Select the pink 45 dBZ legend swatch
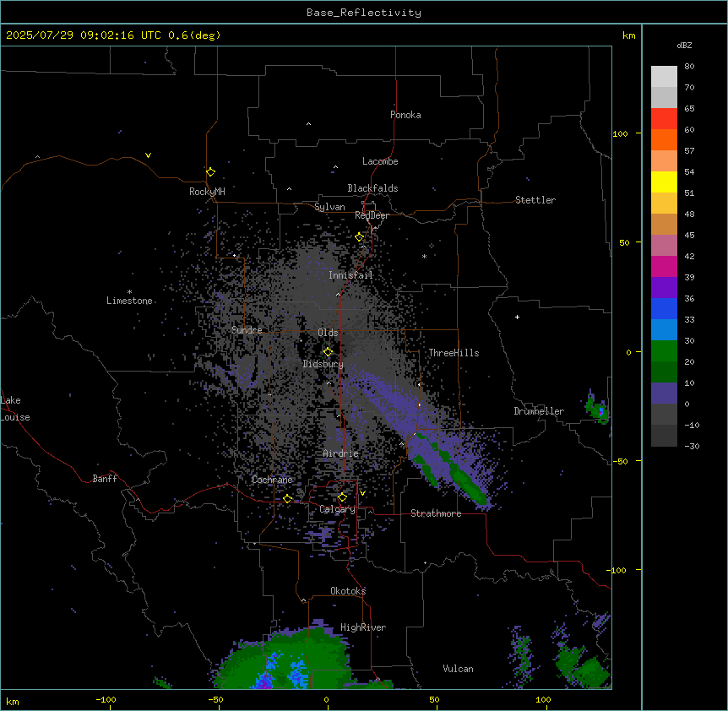The height and width of the screenshot is (711, 728). pyautogui.click(x=664, y=245)
